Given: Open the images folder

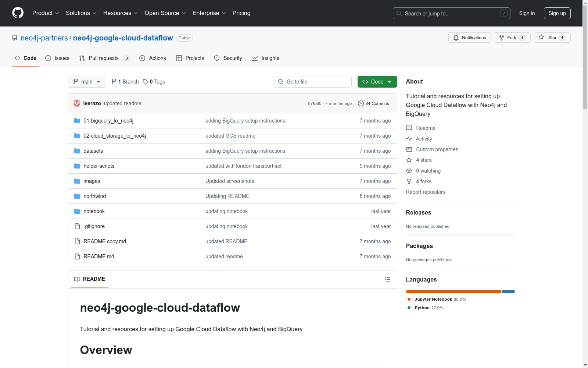Looking at the screenshot, I should tap(92, 181).
